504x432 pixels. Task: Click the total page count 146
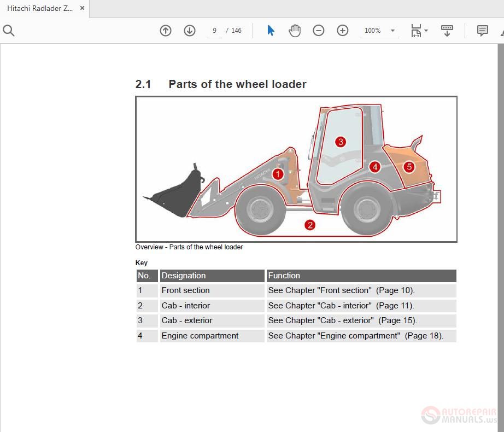pos(236,31)
